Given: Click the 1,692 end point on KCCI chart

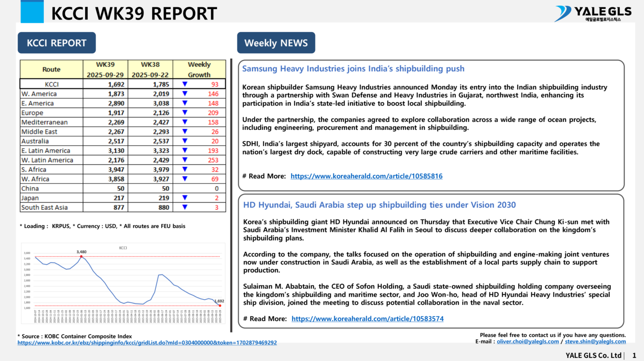Looking at the screenshot, I should click(220, 305).
